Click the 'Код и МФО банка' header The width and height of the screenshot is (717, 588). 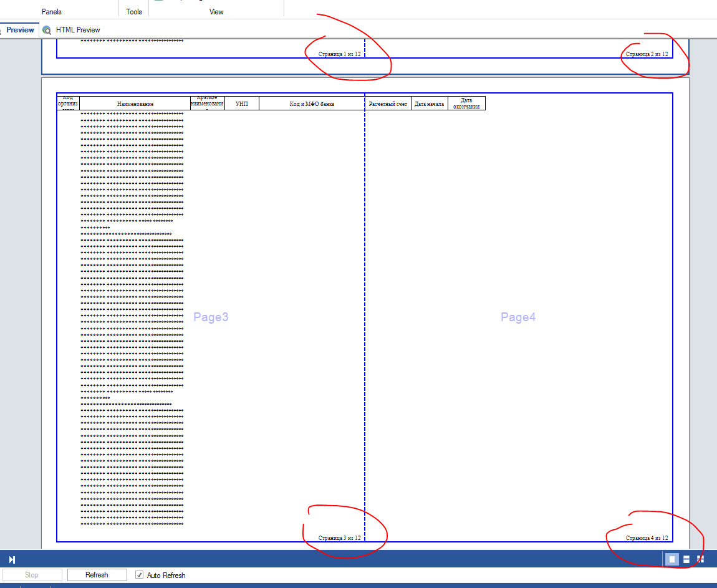tap(312, 104)
